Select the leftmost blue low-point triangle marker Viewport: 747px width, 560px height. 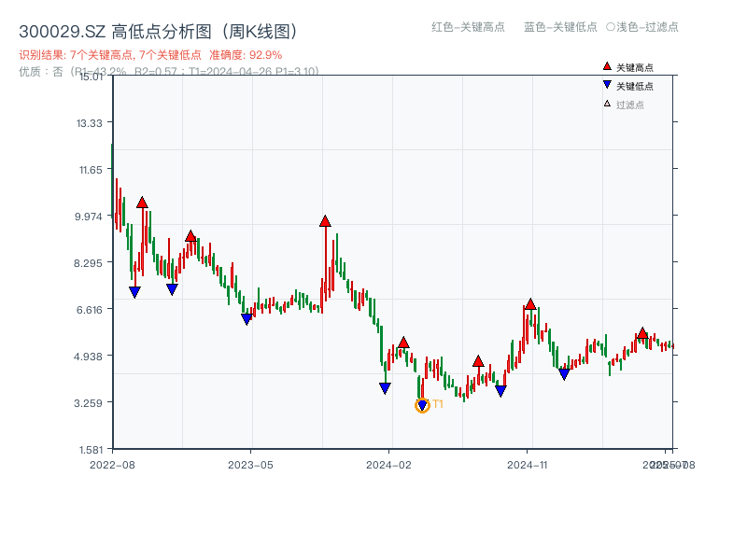(134, 292)
